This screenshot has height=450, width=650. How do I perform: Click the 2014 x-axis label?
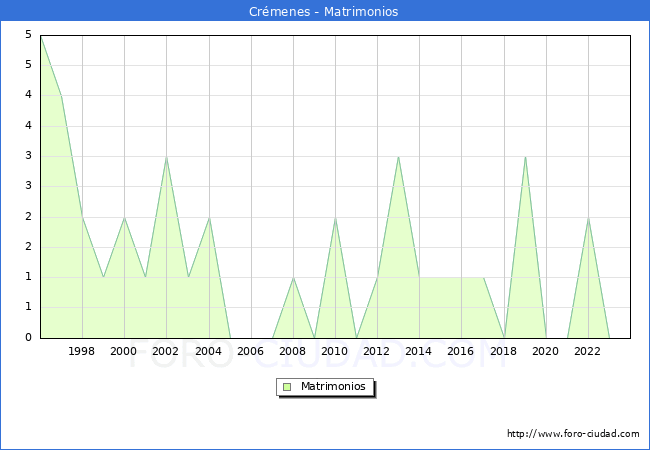pos(419,351)
